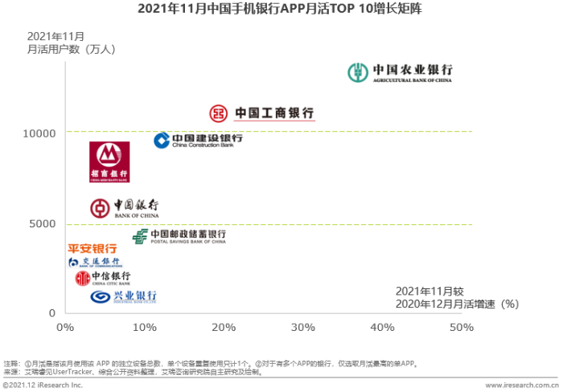Click the 10% x-axis tick label
563x392 pixels.
145,327
